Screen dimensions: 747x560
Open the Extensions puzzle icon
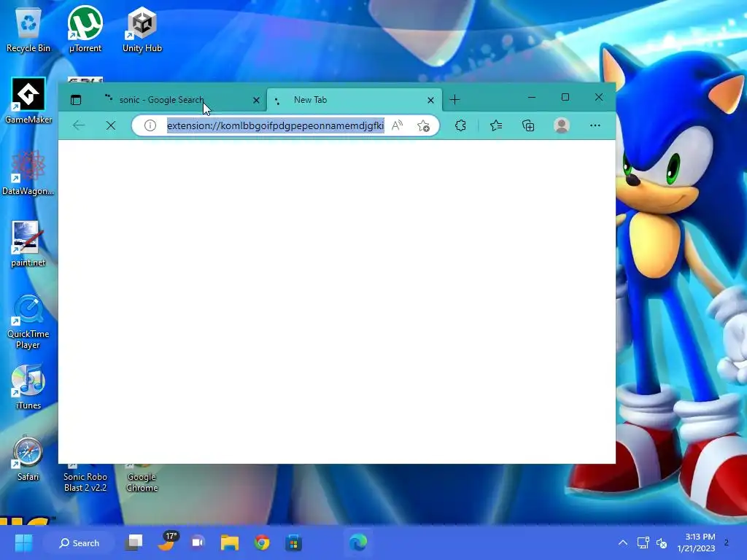[461, 125]
